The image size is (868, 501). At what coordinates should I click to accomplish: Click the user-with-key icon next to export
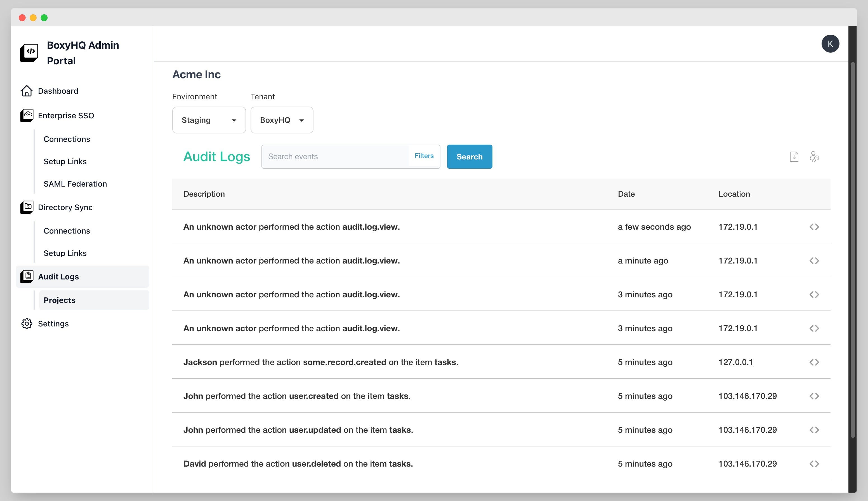click(815, 157)
